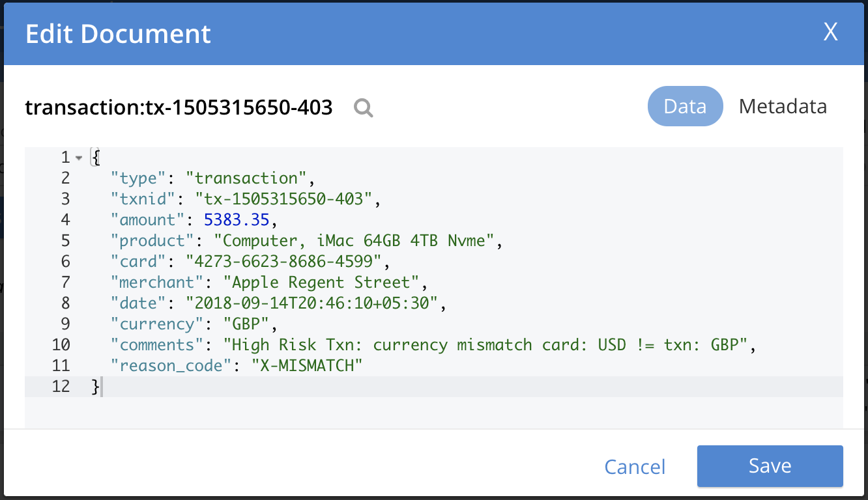Cancel the document edit
This screenshot has height=500, width=868.
635,466
